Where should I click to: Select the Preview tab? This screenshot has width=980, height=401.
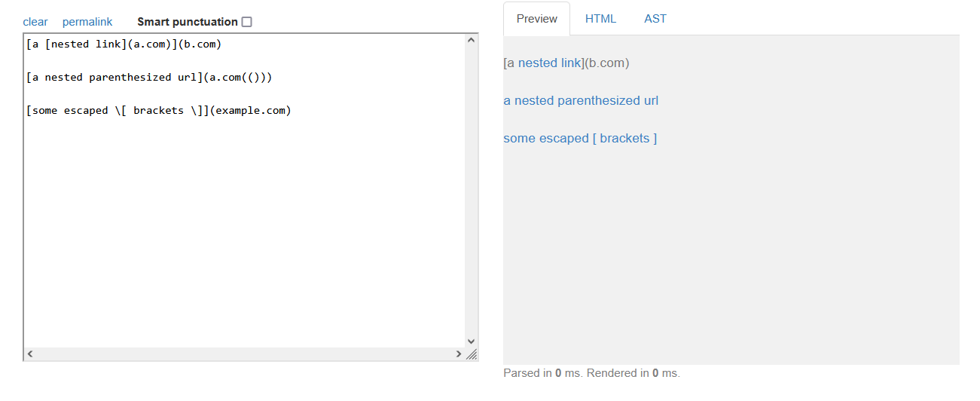point(537,19)
